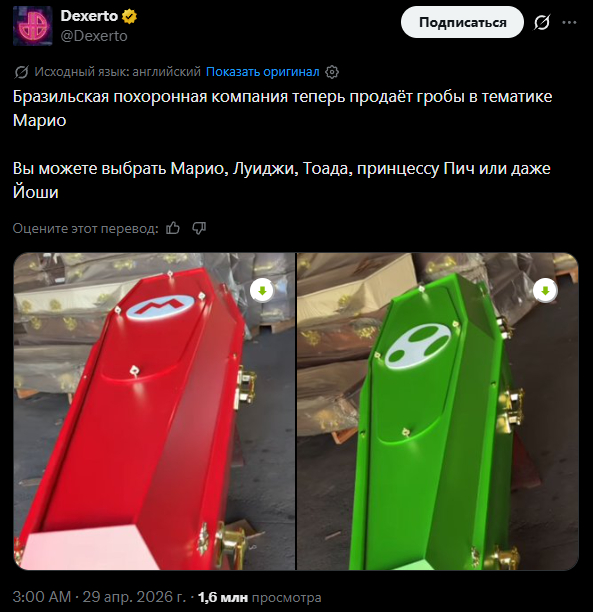Click the translation icon before Исходный язык
Viewport: 593px width, 612px height.
point(21,72)
